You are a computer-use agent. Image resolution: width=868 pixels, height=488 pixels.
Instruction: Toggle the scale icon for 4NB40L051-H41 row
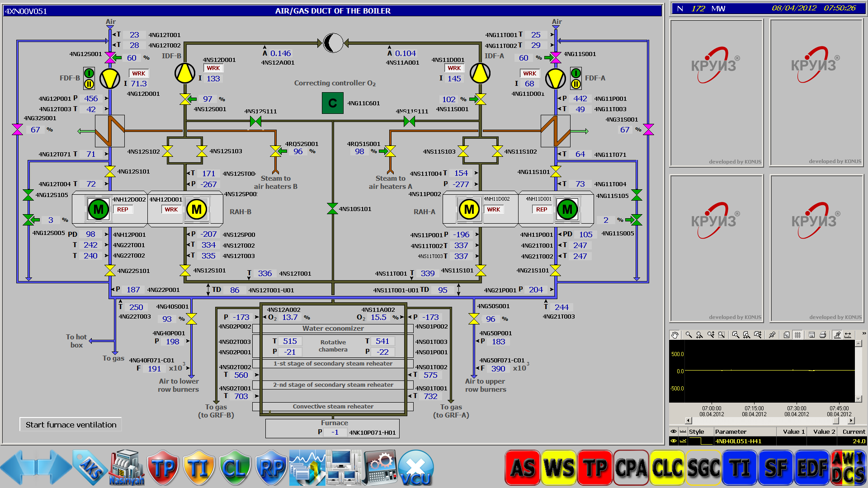point(683,441)
